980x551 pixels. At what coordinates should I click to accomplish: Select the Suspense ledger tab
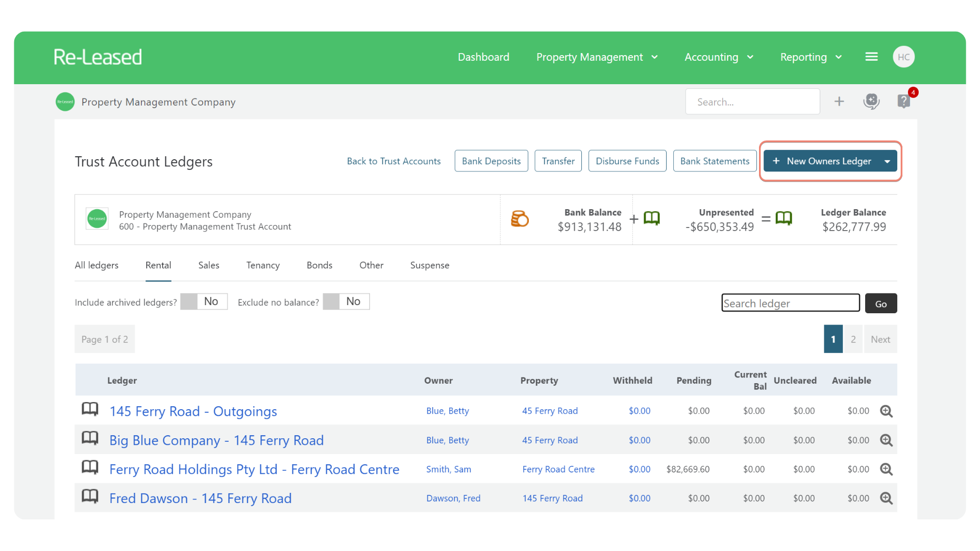(429, 265)
